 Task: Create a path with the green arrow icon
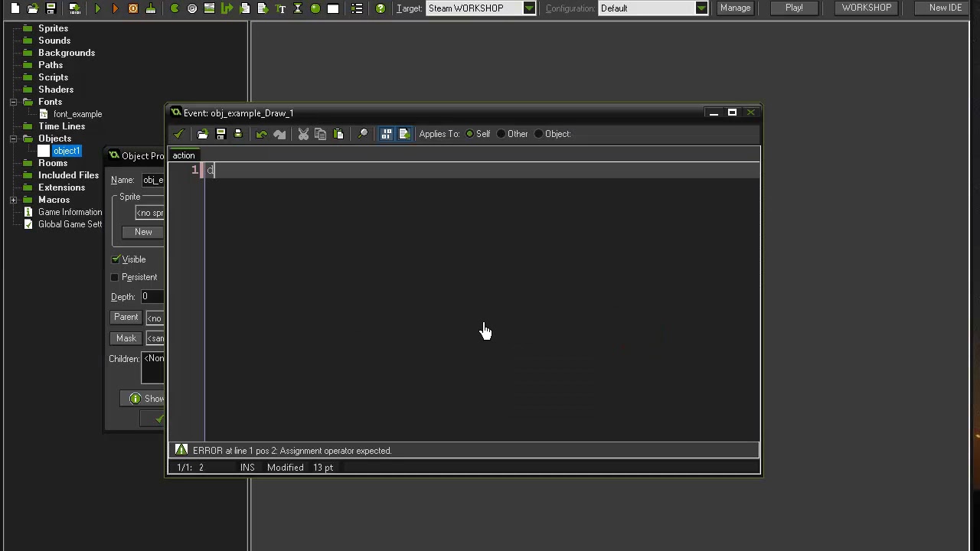227,8
